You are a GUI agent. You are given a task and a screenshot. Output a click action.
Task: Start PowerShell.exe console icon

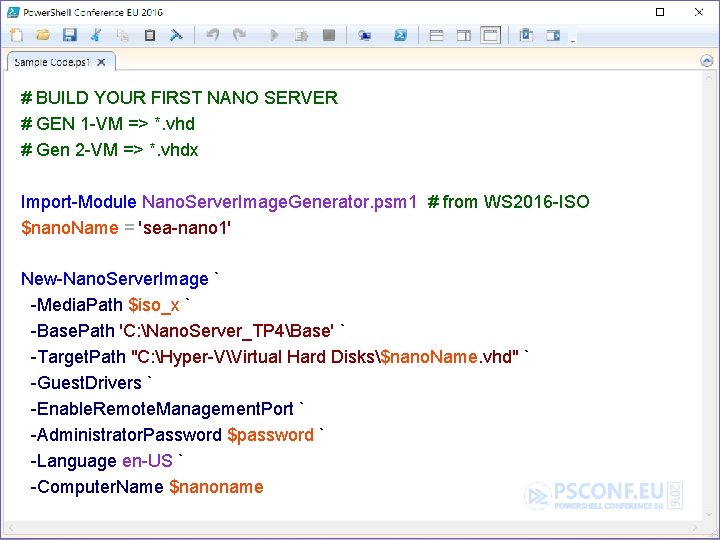[400, 35]
